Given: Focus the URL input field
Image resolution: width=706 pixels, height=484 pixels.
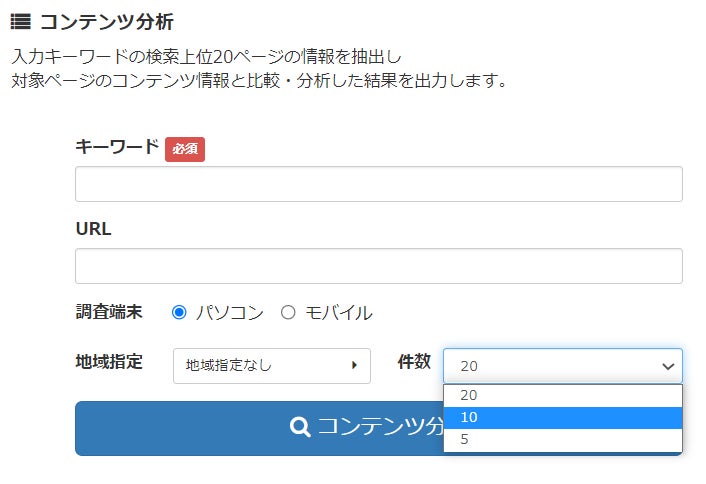Looking at the screenshot, I should point(378,266).
